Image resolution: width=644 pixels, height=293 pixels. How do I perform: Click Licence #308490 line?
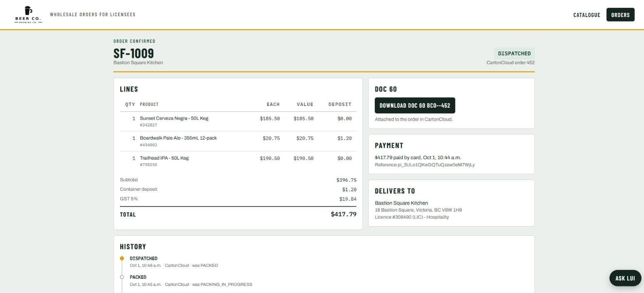(412, 217)
